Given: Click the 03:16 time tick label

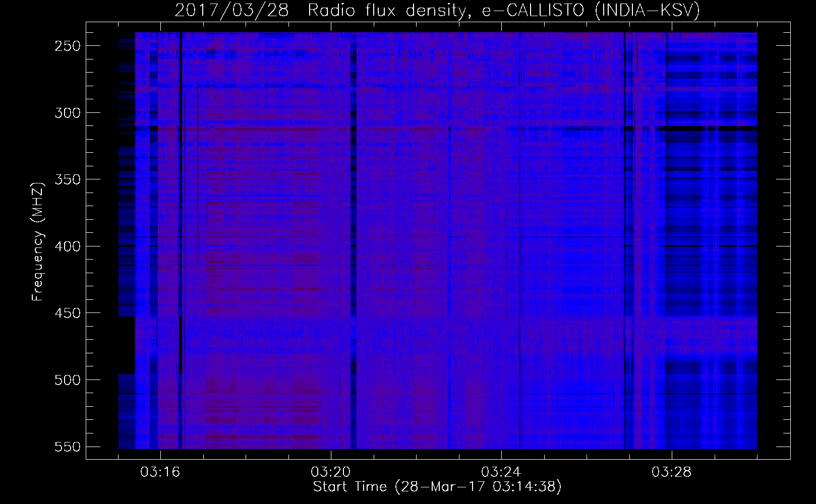Looking at the screenshot, I should coord(160,472).
